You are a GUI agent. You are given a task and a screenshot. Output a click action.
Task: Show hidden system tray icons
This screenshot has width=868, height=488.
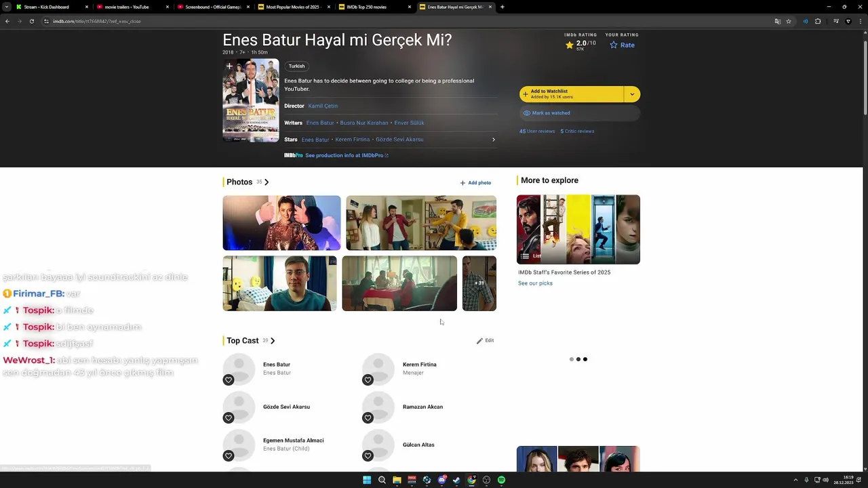[x=795, y=480]
